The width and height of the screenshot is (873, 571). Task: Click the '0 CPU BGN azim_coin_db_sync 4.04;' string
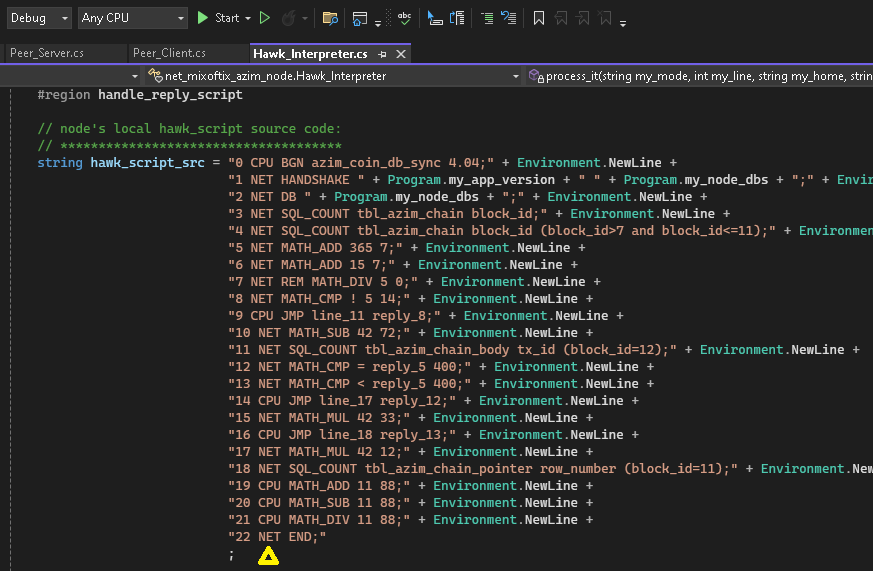pos(361,163)
